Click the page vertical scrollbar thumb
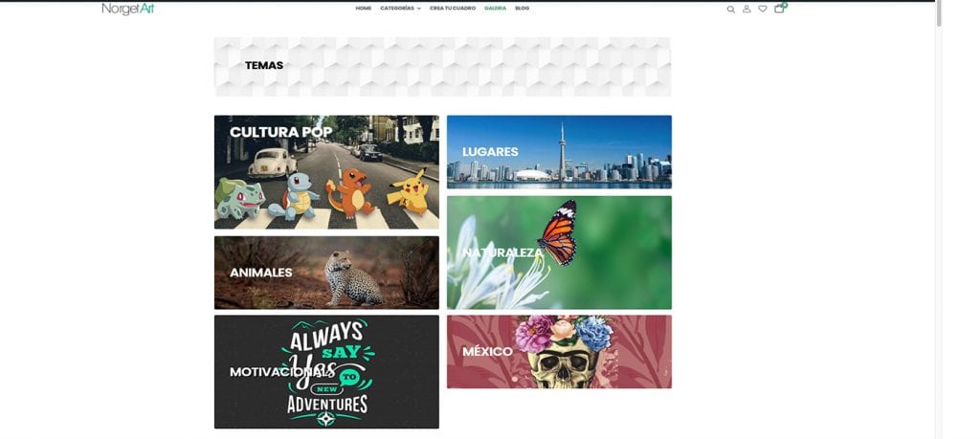This screenshot has width=980, height=439. coord(938,13)
